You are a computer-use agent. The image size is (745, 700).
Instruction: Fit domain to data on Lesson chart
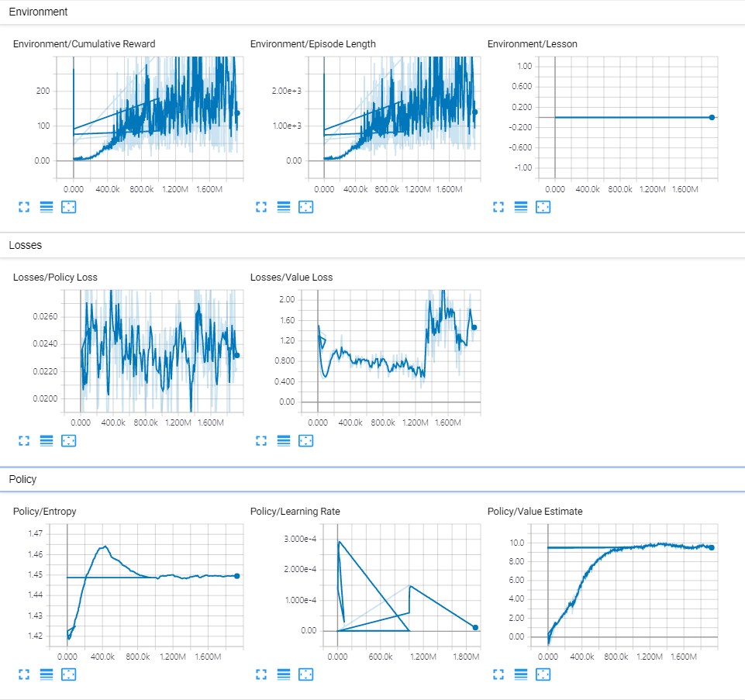[x=543, y=207]
